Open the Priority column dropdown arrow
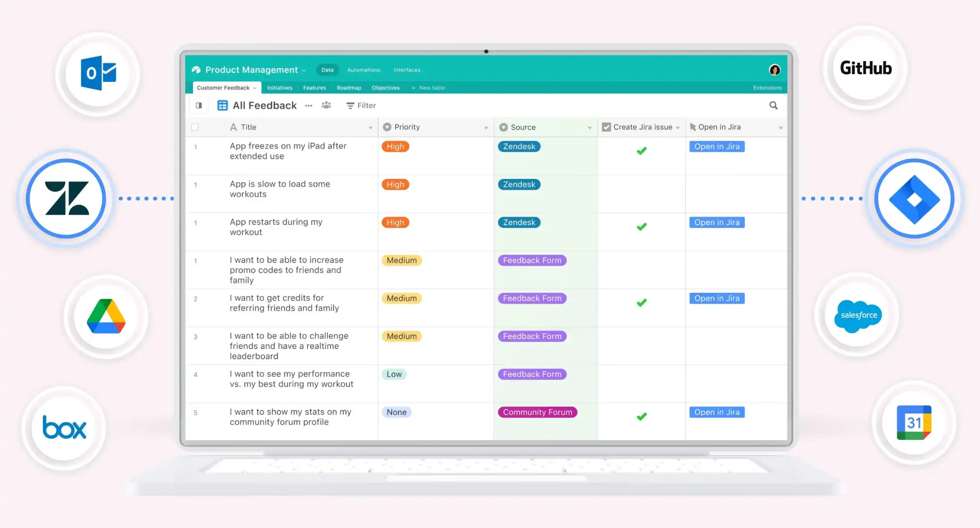The image size is (980, 528). 486,128
